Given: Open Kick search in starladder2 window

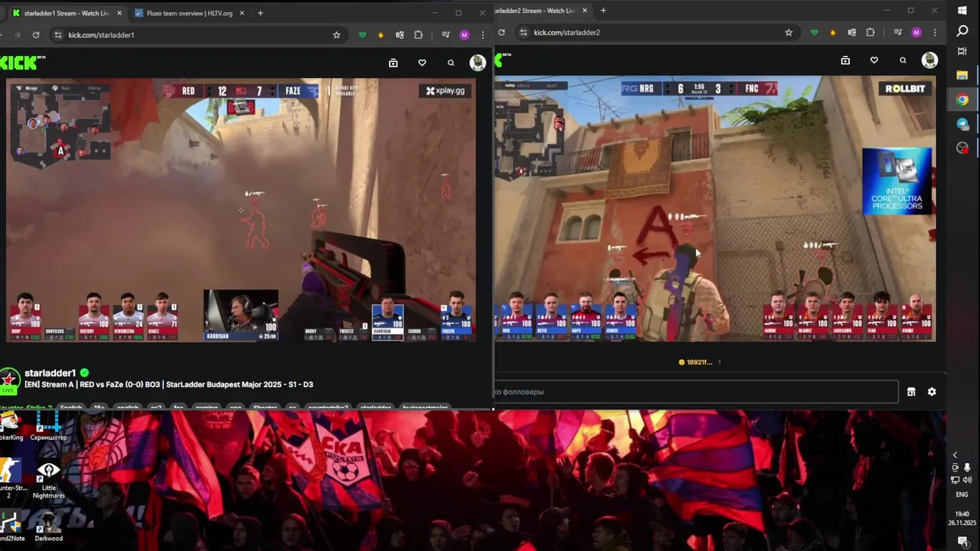Looking at the screenshot, I should coord(903,60).
